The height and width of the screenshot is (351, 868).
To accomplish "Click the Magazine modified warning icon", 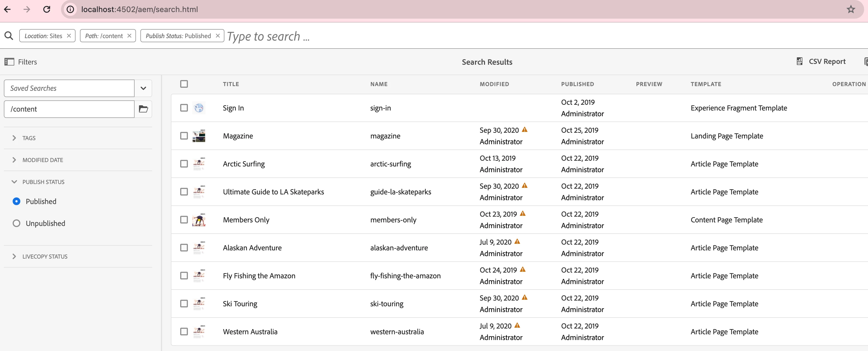I will click(x=525, y=129).
